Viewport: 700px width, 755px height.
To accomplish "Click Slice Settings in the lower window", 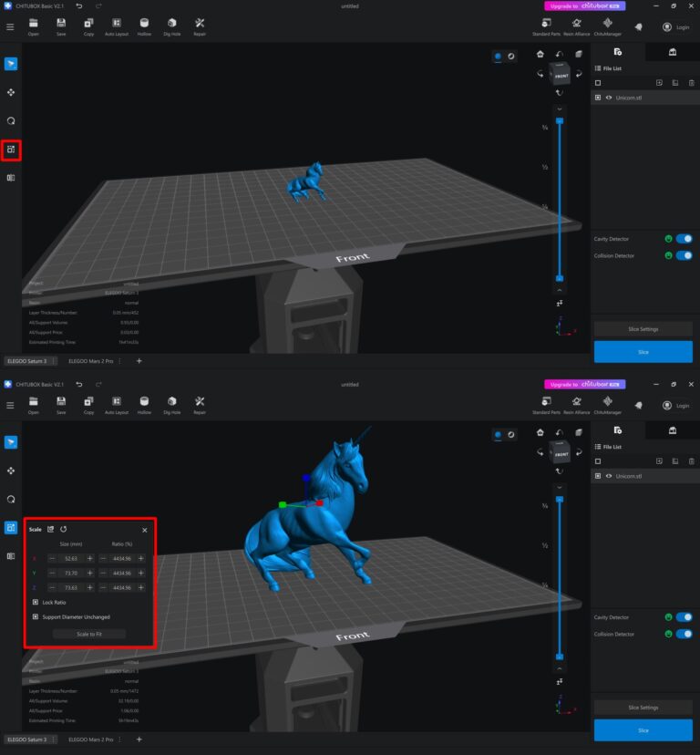I will point(643,708).
